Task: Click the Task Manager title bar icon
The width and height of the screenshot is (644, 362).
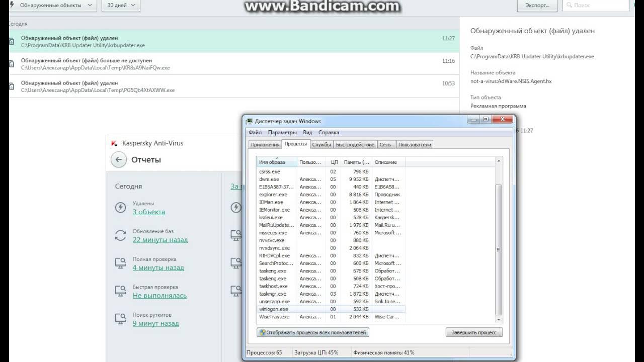Action: [x=249, y=121]
